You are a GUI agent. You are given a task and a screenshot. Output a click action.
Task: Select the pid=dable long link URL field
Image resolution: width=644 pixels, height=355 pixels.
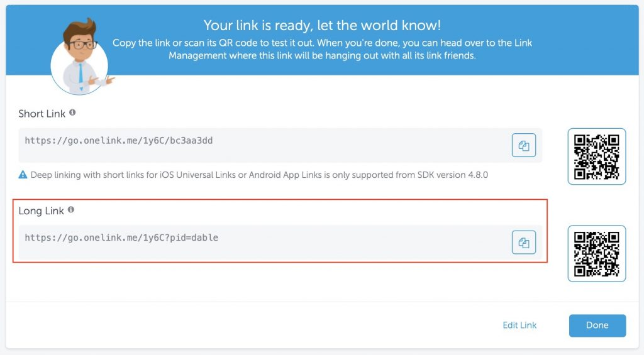coord(280,242)
